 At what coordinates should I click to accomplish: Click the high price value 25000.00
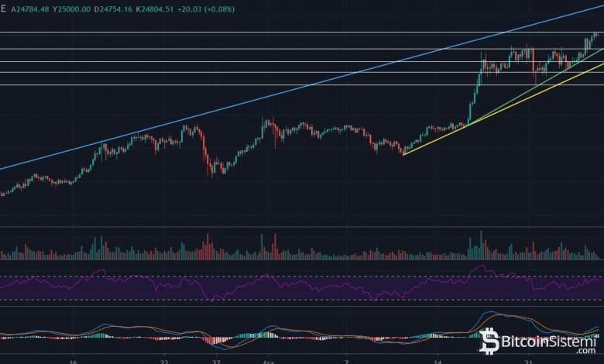coord(79,9)
